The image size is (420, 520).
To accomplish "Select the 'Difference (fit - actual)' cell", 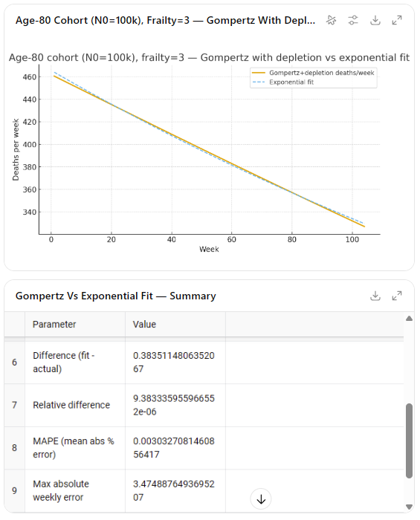I will pos(75,363).
